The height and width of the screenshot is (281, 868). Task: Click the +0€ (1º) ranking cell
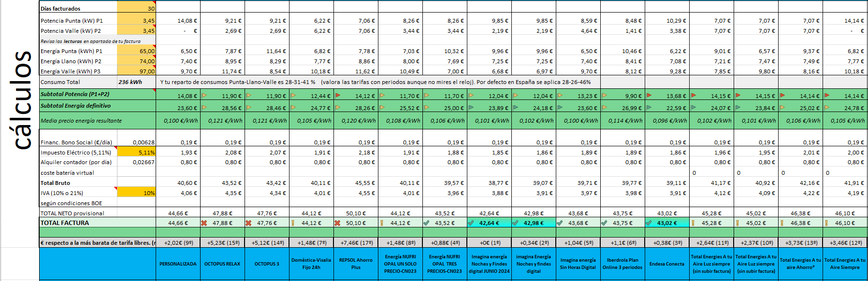(x=489, y=242)
